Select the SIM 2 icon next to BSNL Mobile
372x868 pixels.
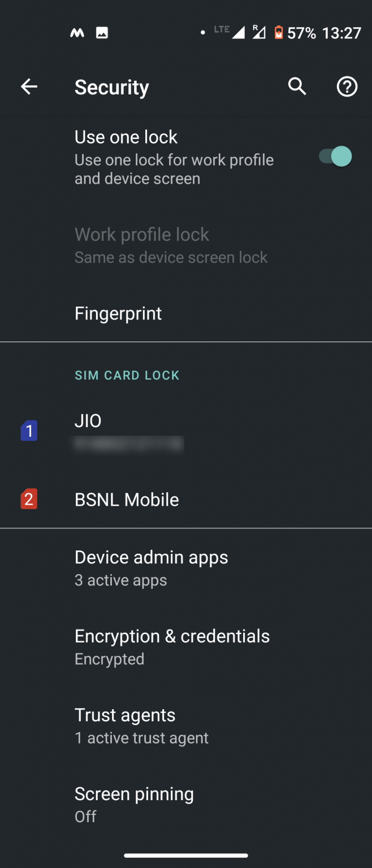pyautogui.click(x=29, y=499)
